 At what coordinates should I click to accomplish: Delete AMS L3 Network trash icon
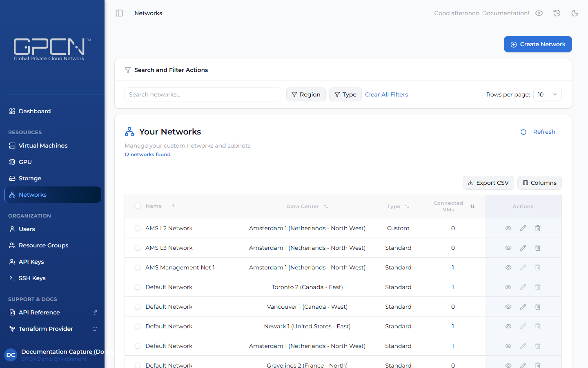point(538,248)
